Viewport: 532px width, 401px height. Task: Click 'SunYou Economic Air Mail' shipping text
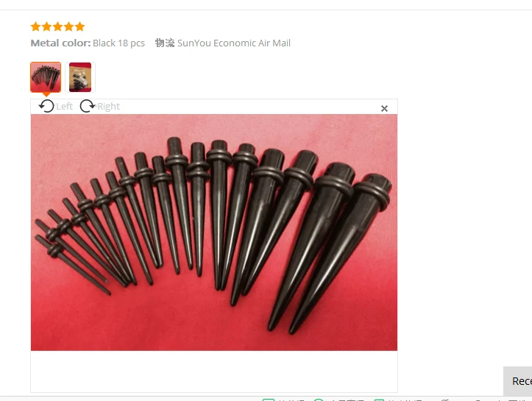[x=234, y=43]
